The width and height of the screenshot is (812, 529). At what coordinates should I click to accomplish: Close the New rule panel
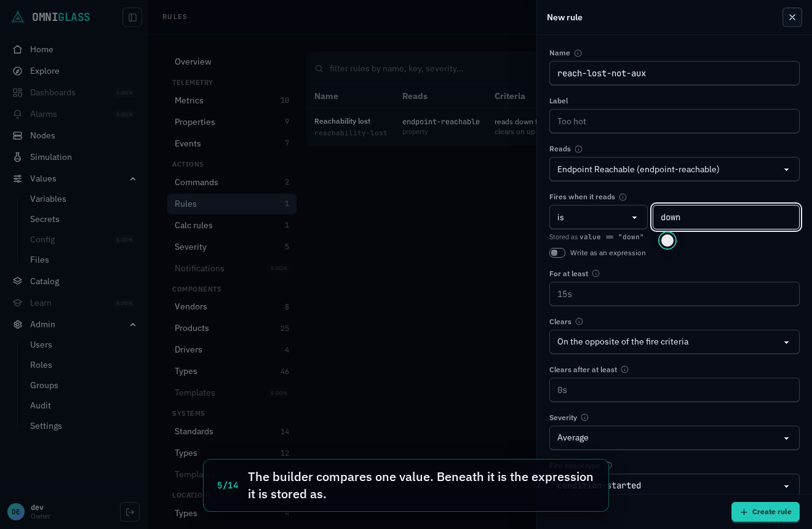click(x=792, y=17)
